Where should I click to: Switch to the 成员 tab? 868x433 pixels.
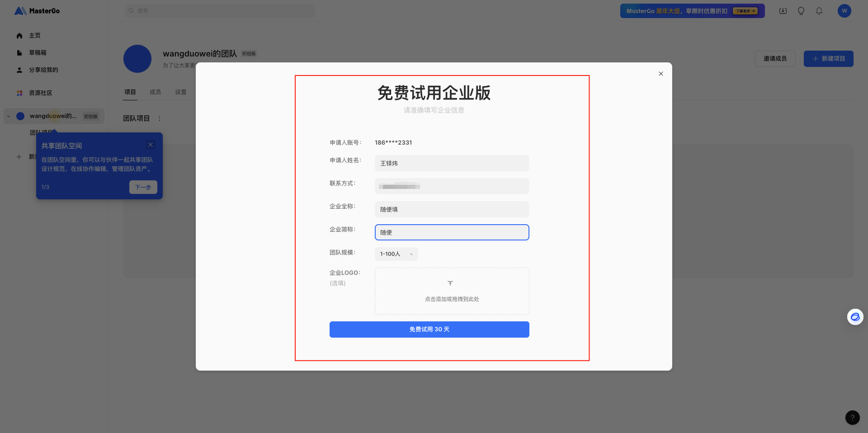pyautogui.click(x=155, y=92)
